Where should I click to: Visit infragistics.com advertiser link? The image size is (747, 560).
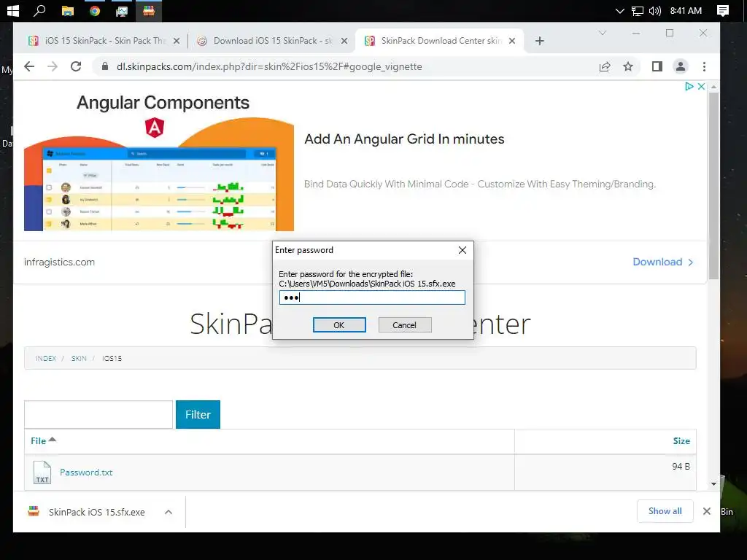pyautogui.click(x=59, y=262)
